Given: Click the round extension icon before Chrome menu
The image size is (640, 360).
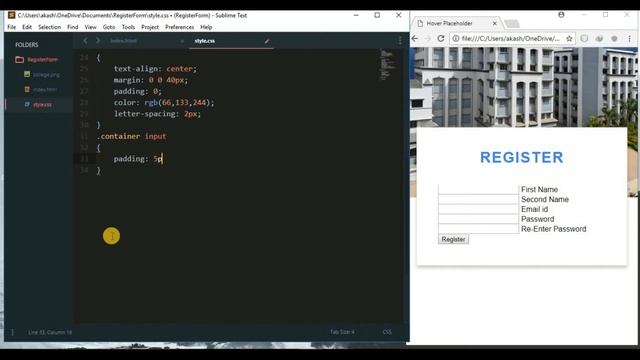Looking at the screenshot, I should click(x=614, y=38).
